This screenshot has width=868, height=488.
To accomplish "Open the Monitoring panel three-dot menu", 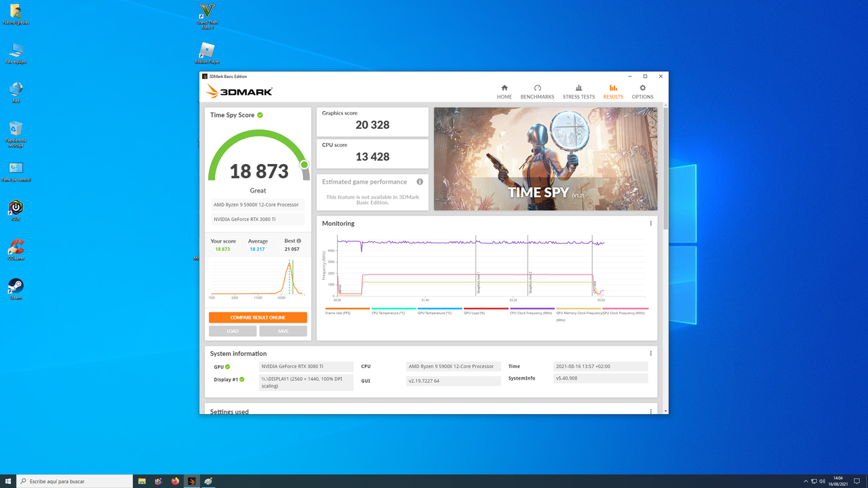I will coord(650,224).
